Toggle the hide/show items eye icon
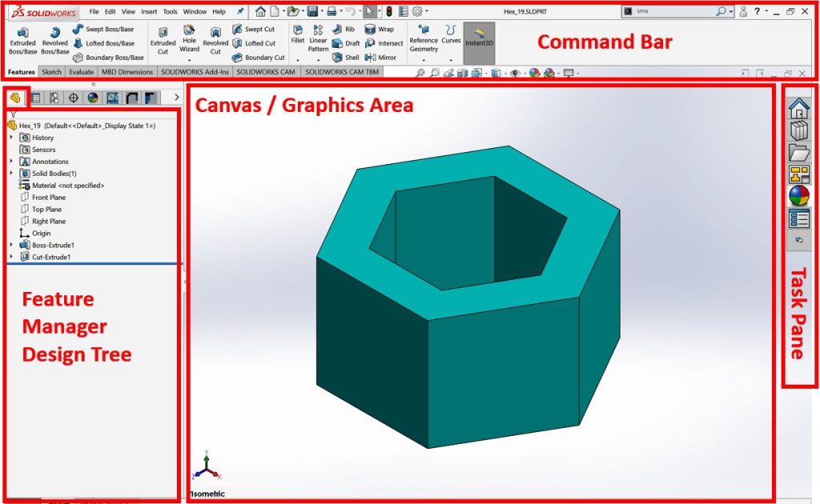This screenshot has width=820, height=504. [515, 73]
